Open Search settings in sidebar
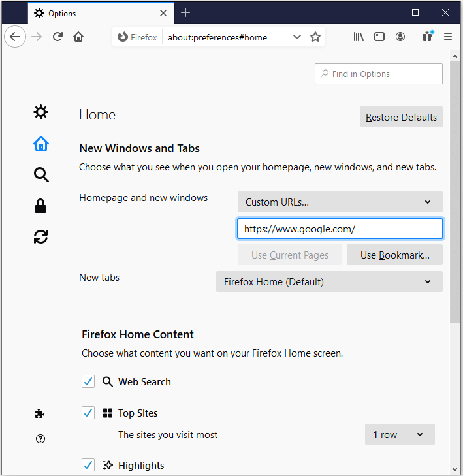 pyautogui.click(x=41, y=174)
